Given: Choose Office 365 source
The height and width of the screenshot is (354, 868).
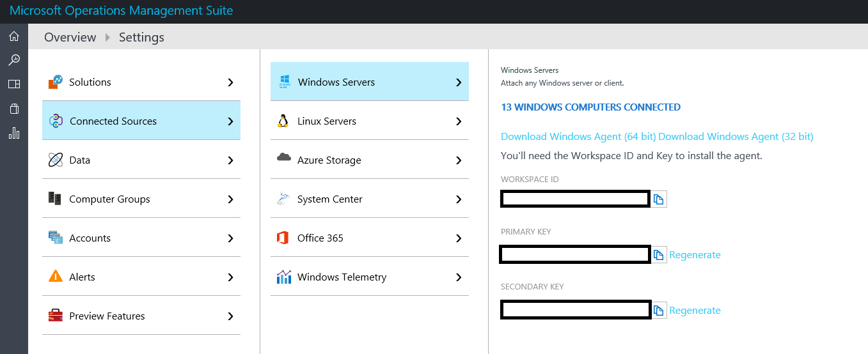Looking at the screenshot, I should pyautogui.click(x=370, y=238).
